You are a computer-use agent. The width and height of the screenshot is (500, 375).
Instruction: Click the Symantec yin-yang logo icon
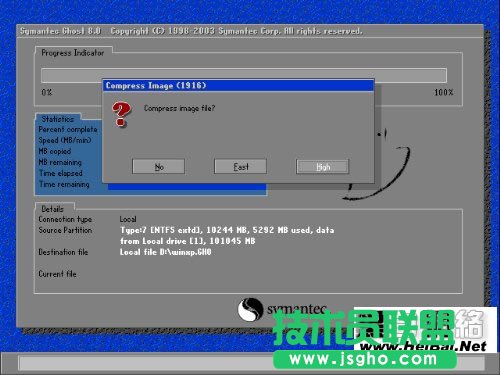[x=250, y=309]
